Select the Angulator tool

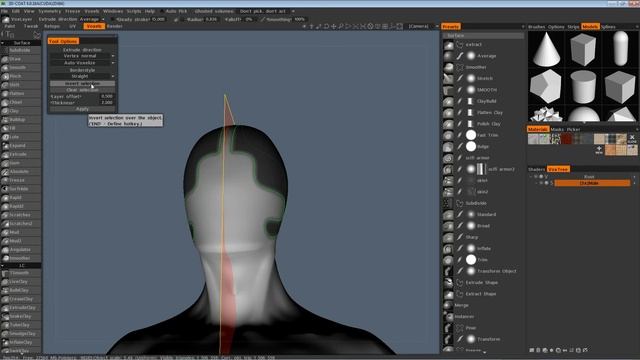20,249
